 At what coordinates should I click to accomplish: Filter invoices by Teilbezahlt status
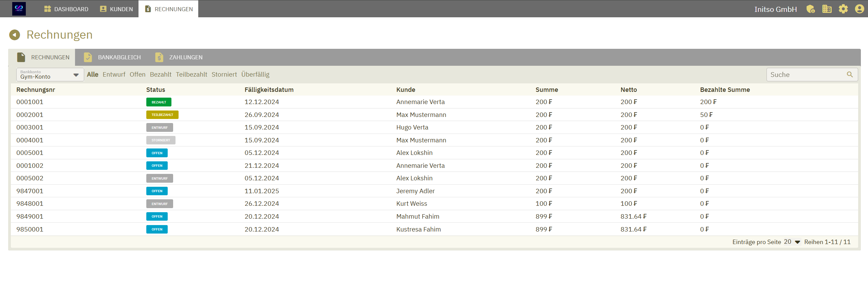click(191, 75)
